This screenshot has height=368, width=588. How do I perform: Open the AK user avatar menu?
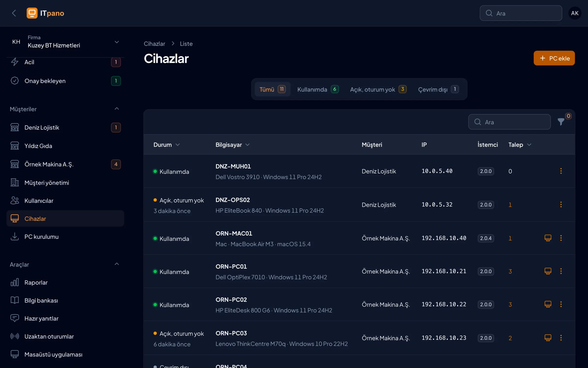[x=575, y=13]
